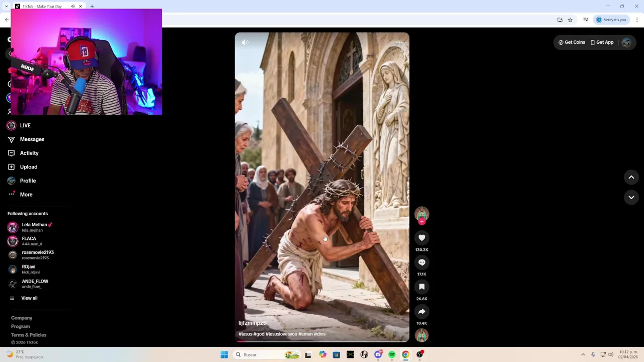This screenshot has height=362, width=644.
Task: Open Microsoft Store from taskbar
Action: pyautogui.click(x=337, y=354)
